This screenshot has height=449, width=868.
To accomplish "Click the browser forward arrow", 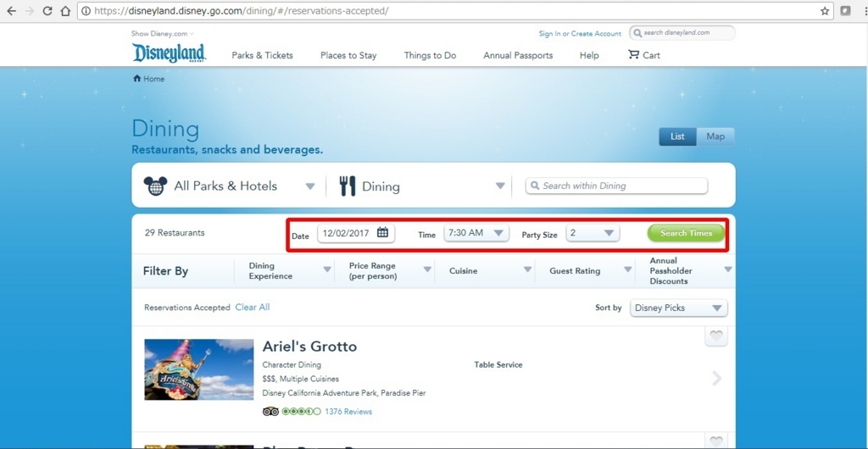I will [x=30, y=11].
